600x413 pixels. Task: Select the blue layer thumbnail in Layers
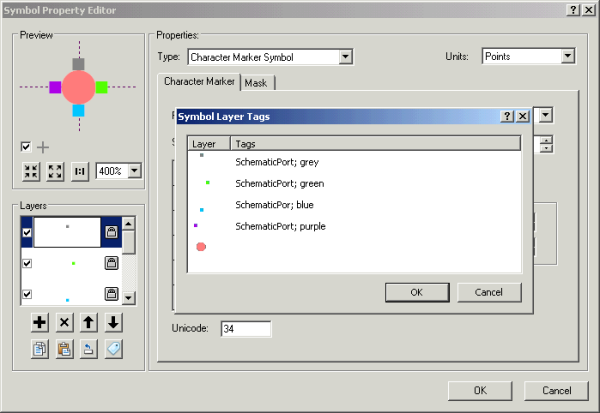click(67, 294)
